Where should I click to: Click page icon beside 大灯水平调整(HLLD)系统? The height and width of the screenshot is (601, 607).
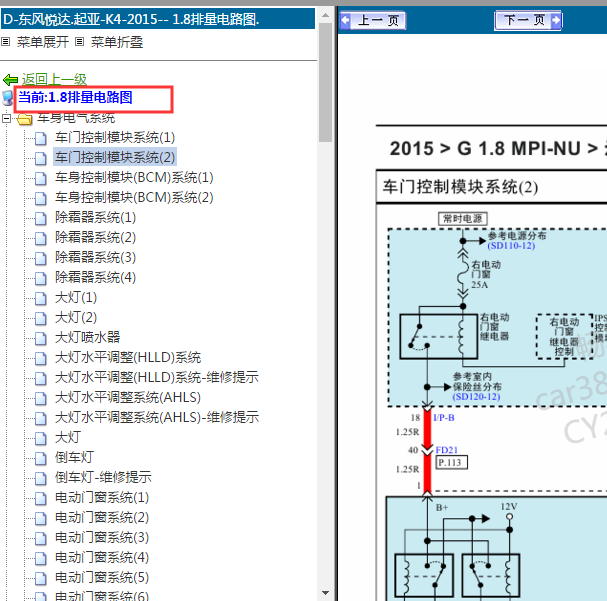[41, 358]
